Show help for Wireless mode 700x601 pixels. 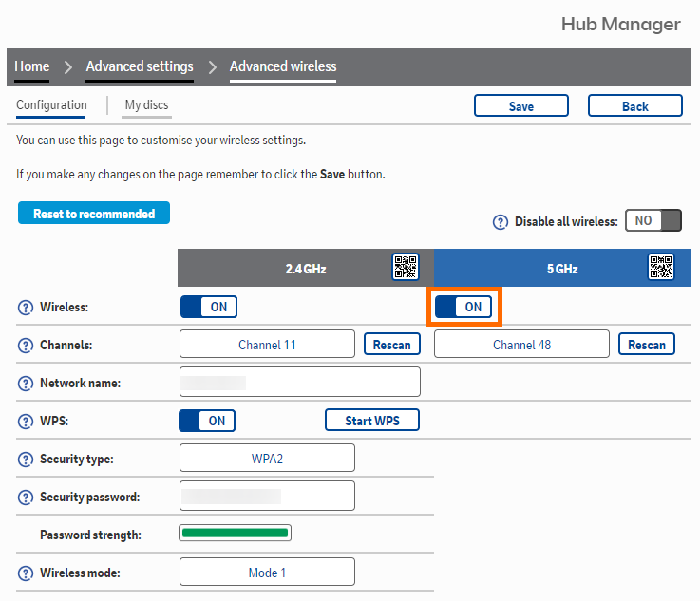tap(26, 573)
